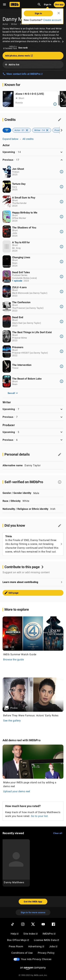Open the credits filter icon
Image resolution: width=66 pixels, height=980 pixels.
point(7,130)
